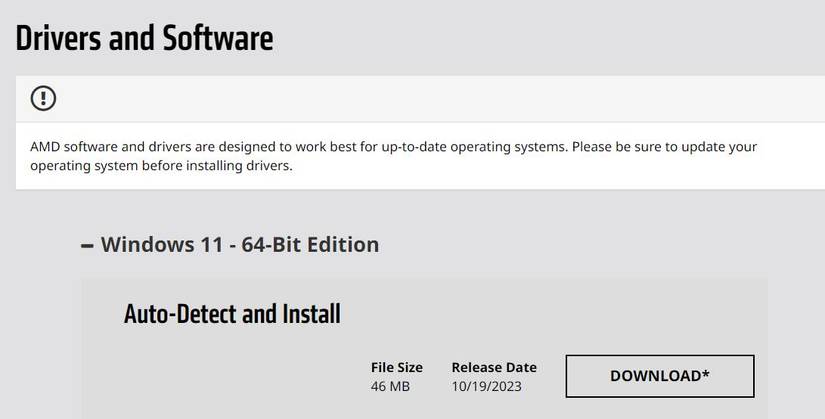Click the word "Drivers" in the page title

(x=62, y=38)
